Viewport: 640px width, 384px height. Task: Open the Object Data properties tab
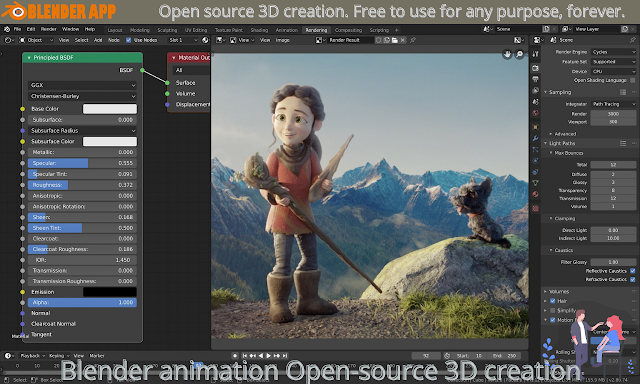tap(536, 183)
